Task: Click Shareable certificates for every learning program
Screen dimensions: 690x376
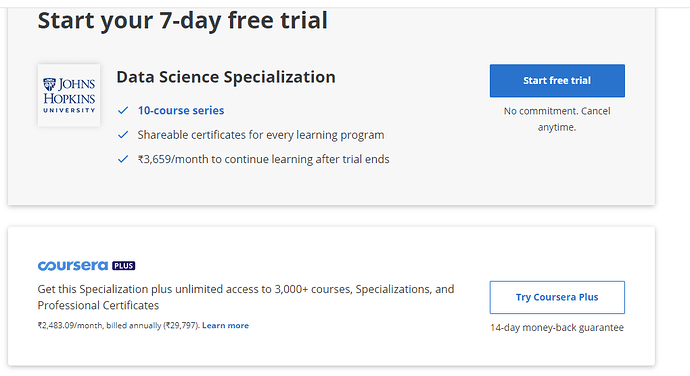Action: point(261,135)
